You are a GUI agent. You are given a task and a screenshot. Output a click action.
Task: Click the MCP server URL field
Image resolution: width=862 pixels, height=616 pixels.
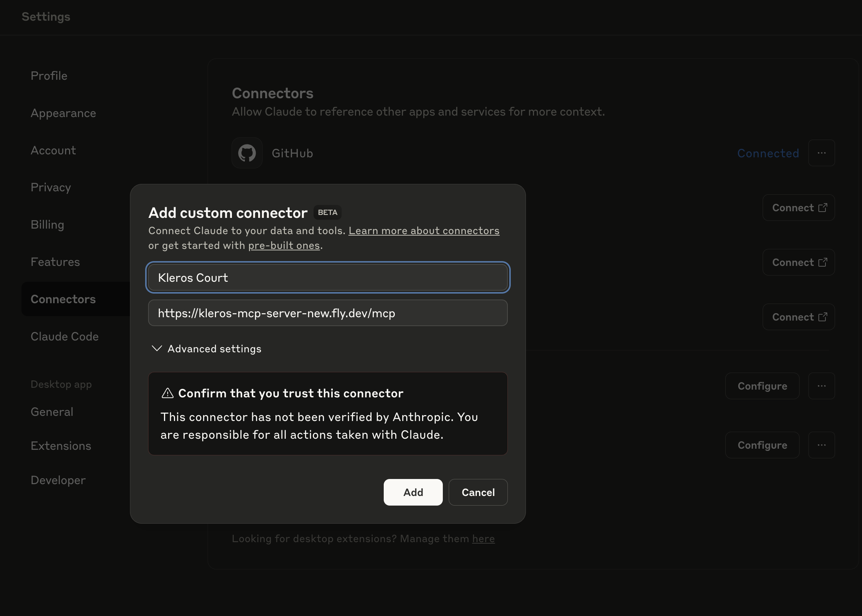tap(328, 313)
